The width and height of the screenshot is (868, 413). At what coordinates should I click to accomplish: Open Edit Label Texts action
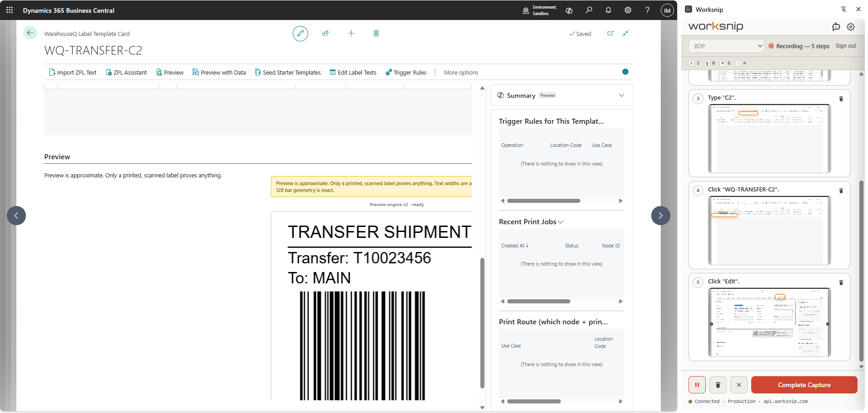(353, 72)
